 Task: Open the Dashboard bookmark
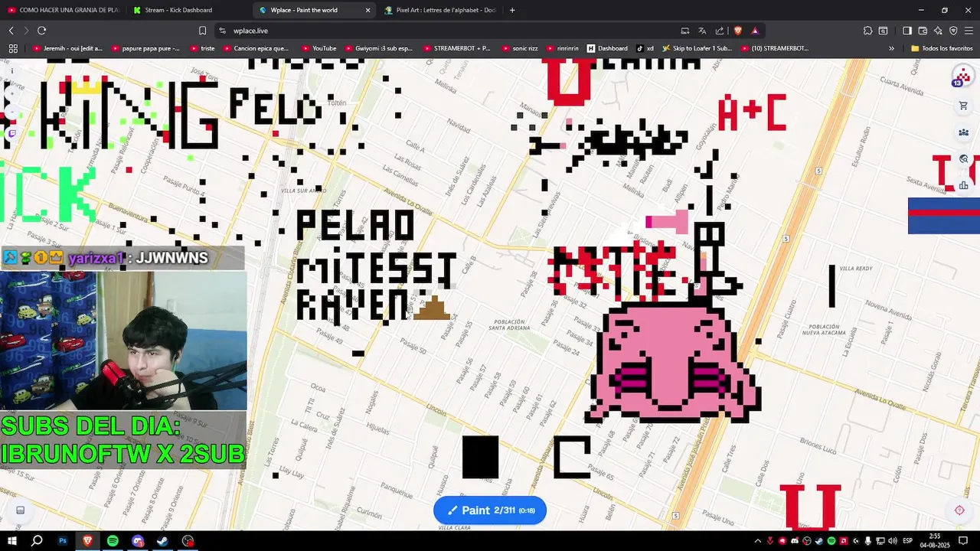[608, 48]
